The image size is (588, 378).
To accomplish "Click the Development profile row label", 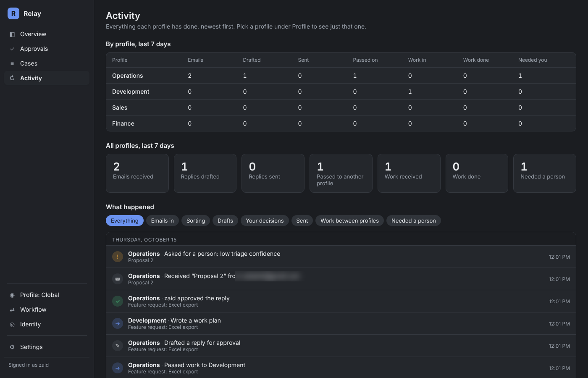I will (x=131, y=92).
